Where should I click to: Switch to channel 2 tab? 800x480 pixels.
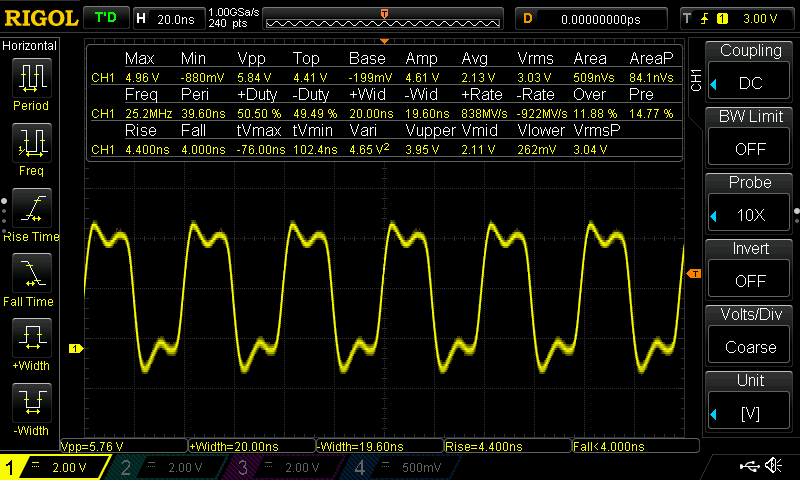coord(165,467)
